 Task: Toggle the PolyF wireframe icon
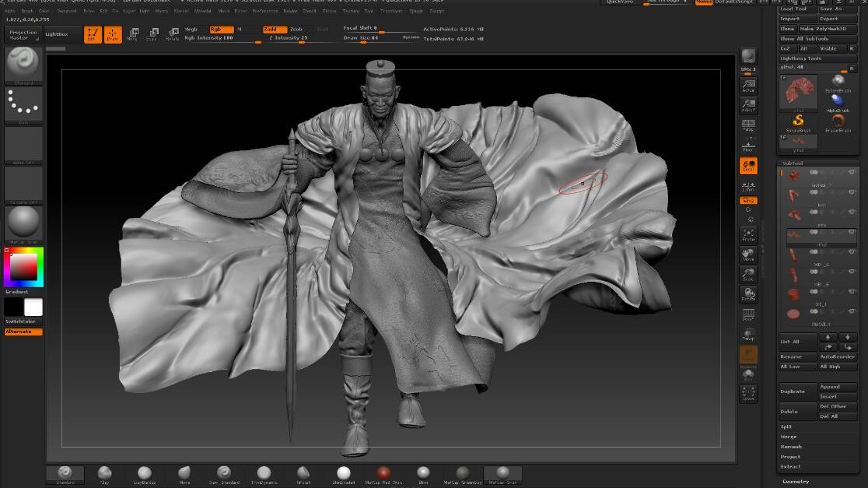748,314
